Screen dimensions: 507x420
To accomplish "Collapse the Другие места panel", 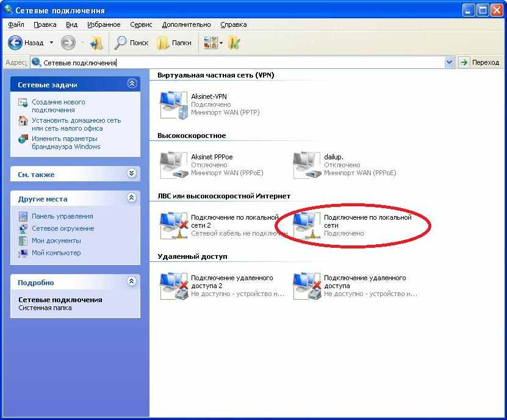I will coord(131,197).
